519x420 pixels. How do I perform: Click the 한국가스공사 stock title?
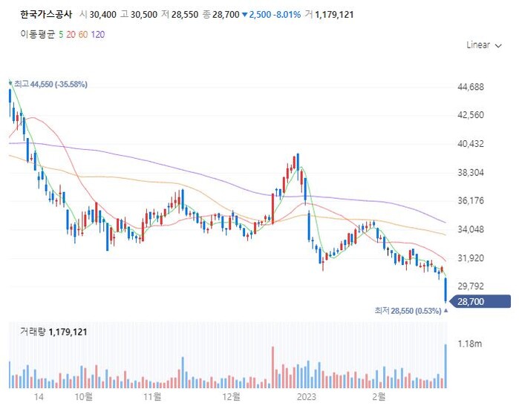45,14
